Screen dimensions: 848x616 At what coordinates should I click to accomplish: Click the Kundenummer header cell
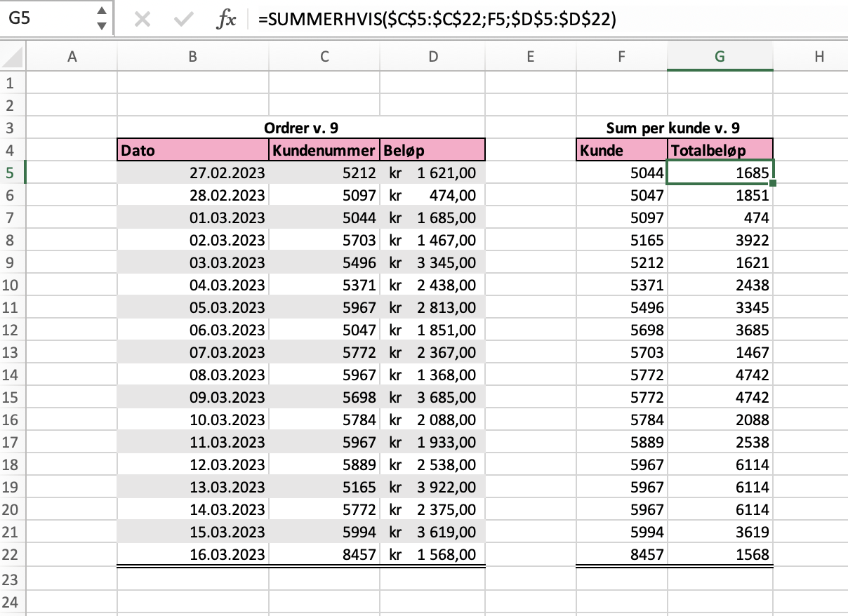coord(324,150)
